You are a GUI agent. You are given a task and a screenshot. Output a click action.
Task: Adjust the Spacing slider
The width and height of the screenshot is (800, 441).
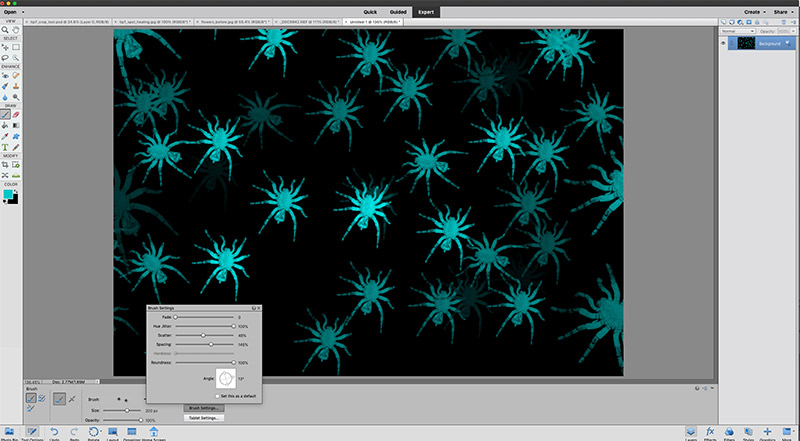point(205,345)
